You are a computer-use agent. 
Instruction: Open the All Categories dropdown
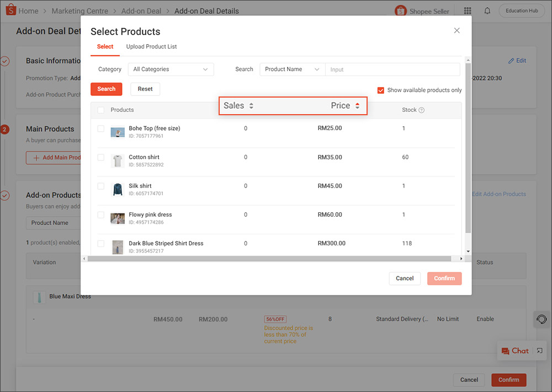[171, 69]
